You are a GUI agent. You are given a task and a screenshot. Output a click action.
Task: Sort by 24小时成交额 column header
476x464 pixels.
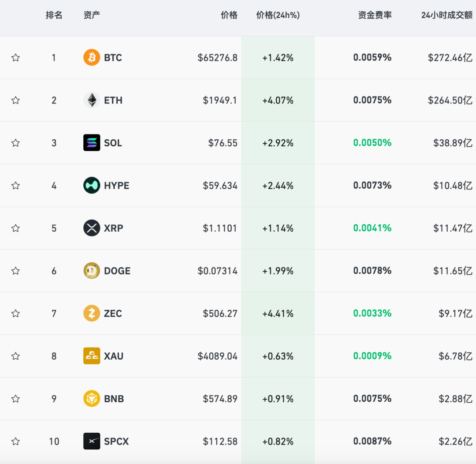pyautogui.click(x=447, y=15)
